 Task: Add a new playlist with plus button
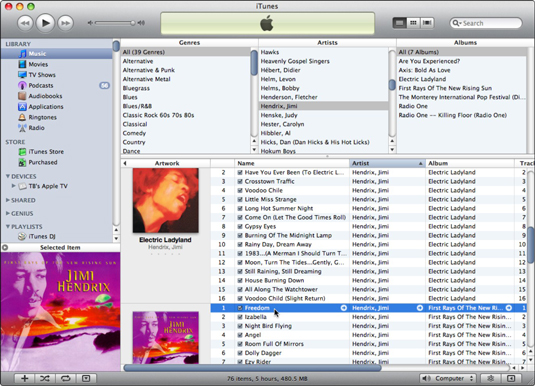click(25, 378)
